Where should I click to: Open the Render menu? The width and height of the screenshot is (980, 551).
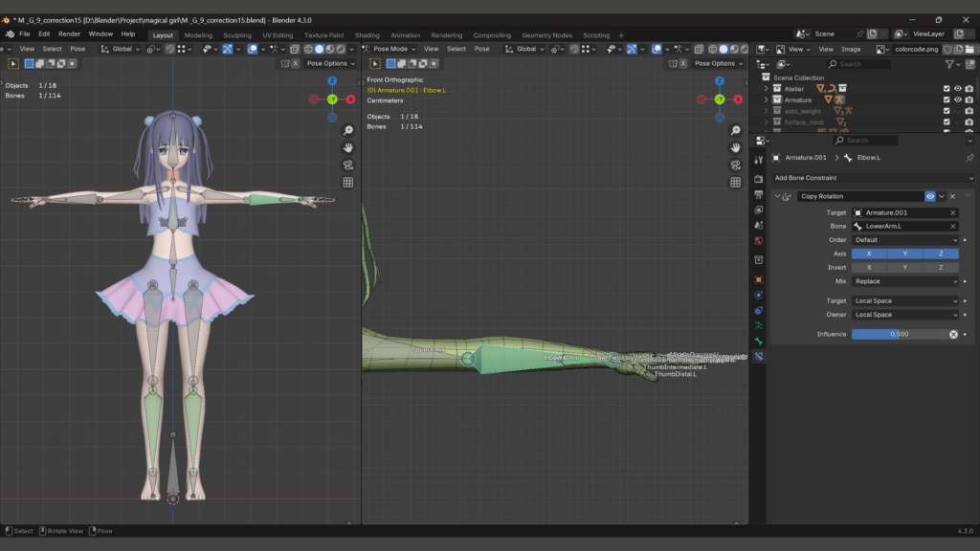pos(69,33)
